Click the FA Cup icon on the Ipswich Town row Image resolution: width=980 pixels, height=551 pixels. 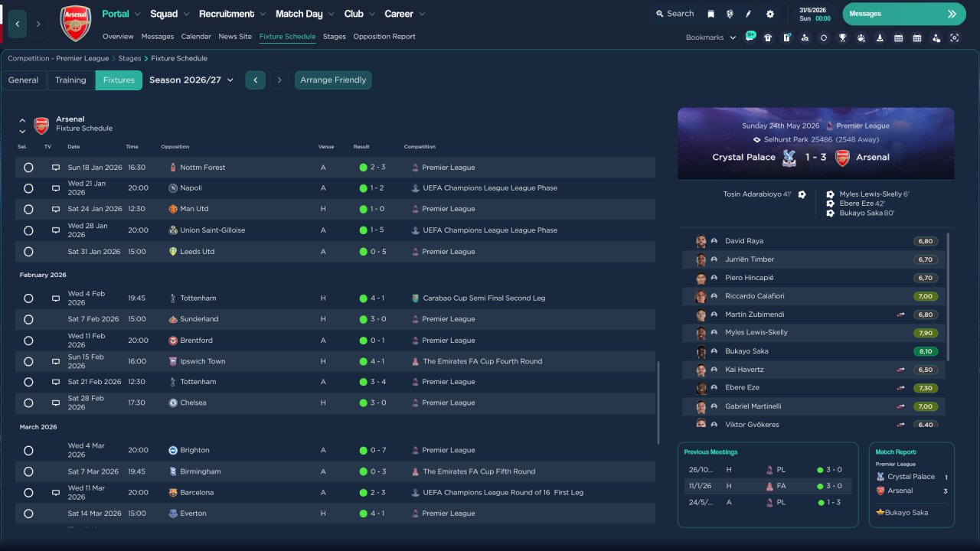pyautogui.click(x=415, y=361)
